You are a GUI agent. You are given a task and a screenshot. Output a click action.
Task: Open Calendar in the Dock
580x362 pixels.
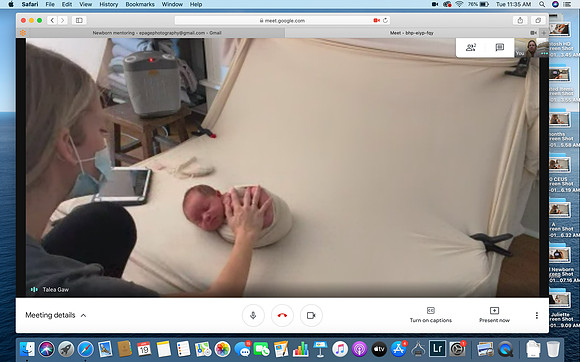click(x=144, y=349)
